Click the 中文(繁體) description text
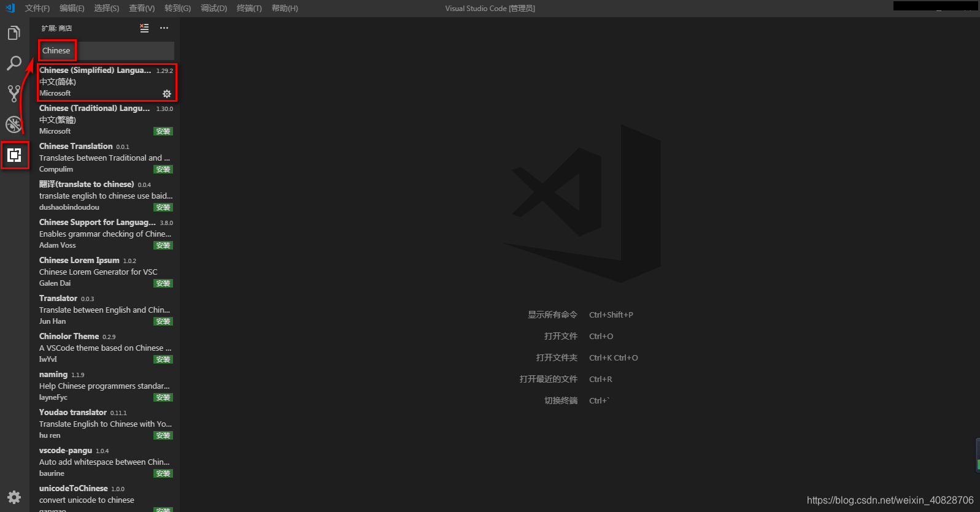 (x=58, y=120)
